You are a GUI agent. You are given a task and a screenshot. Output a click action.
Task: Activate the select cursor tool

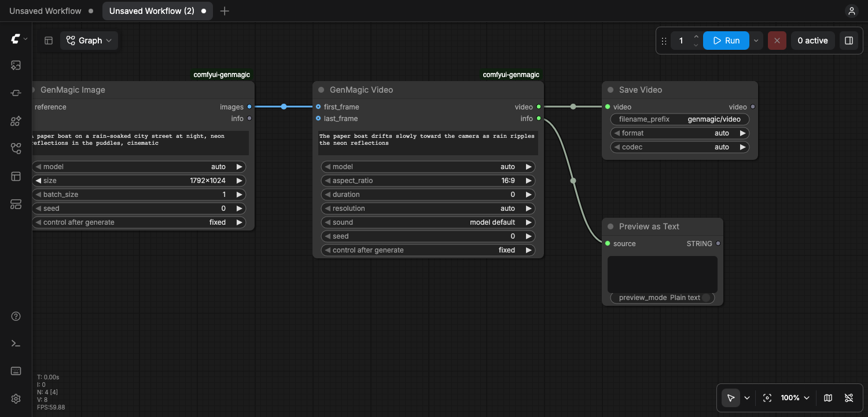point(731,398)
